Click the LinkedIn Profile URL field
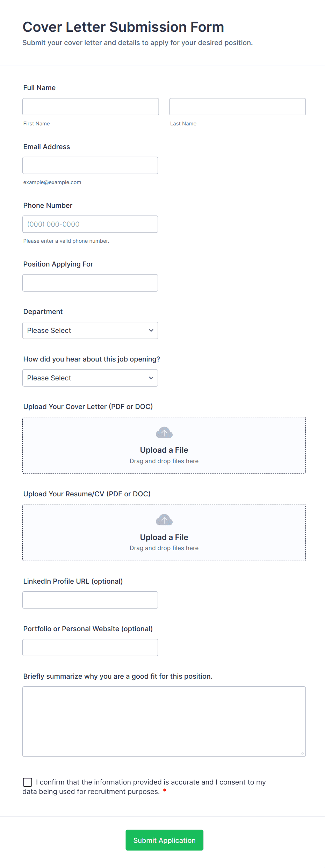 [90, 600]
